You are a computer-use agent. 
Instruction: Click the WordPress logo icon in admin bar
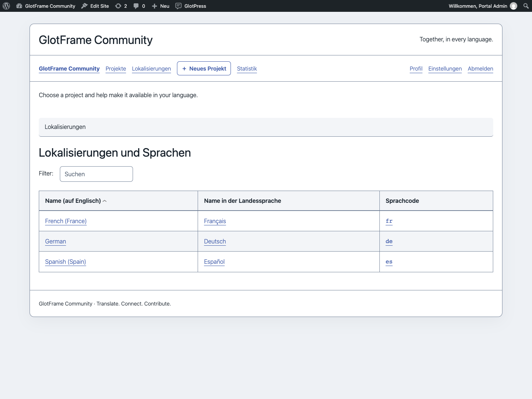(x=6, y=6)
